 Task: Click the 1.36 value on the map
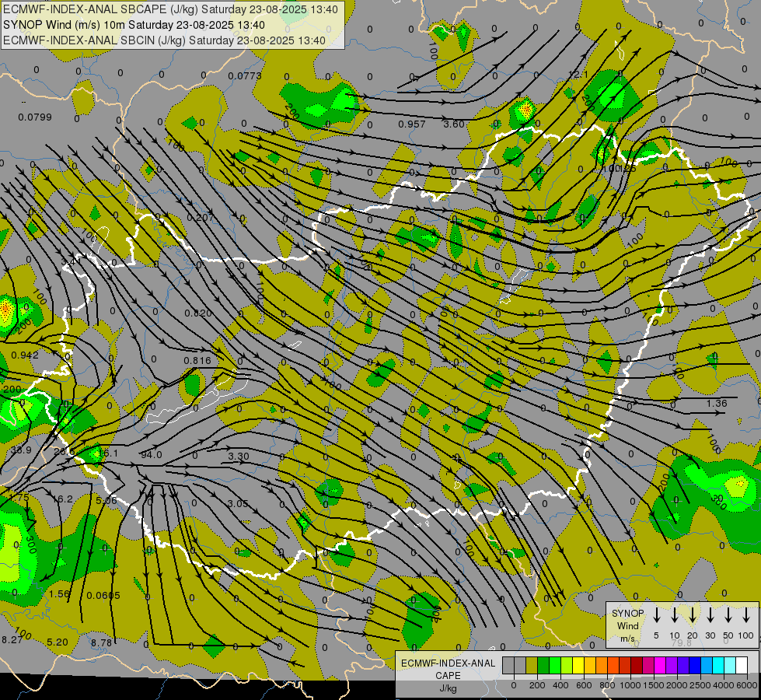click(x=717, y=403)
